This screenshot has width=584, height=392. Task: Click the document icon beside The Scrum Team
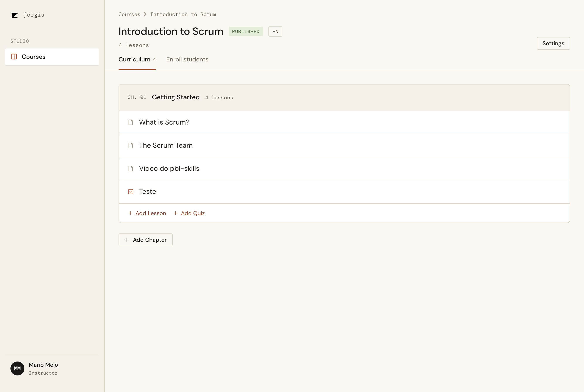131,145
